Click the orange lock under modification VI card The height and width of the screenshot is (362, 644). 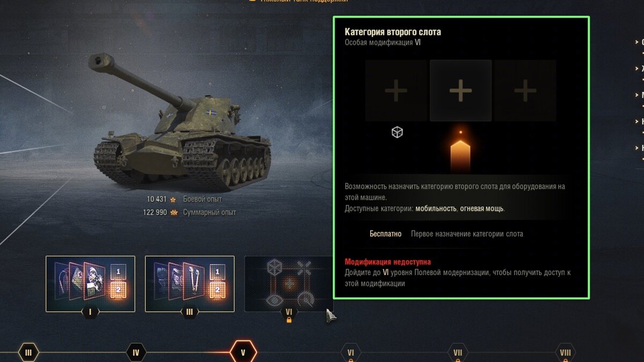(289, 320)
